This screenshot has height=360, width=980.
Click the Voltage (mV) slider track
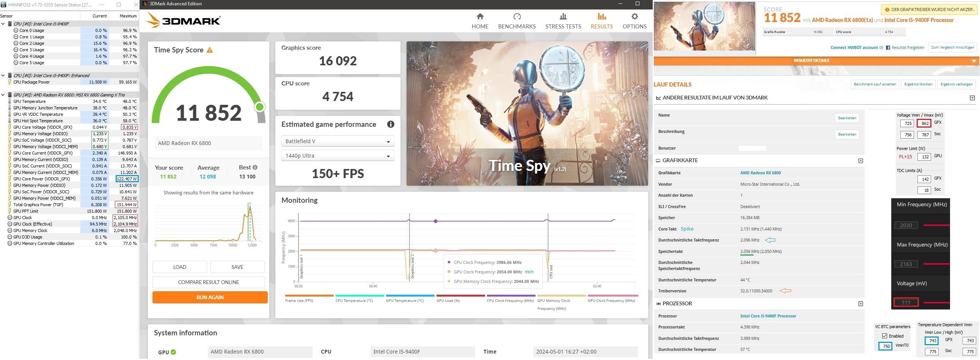pos(936,303)
